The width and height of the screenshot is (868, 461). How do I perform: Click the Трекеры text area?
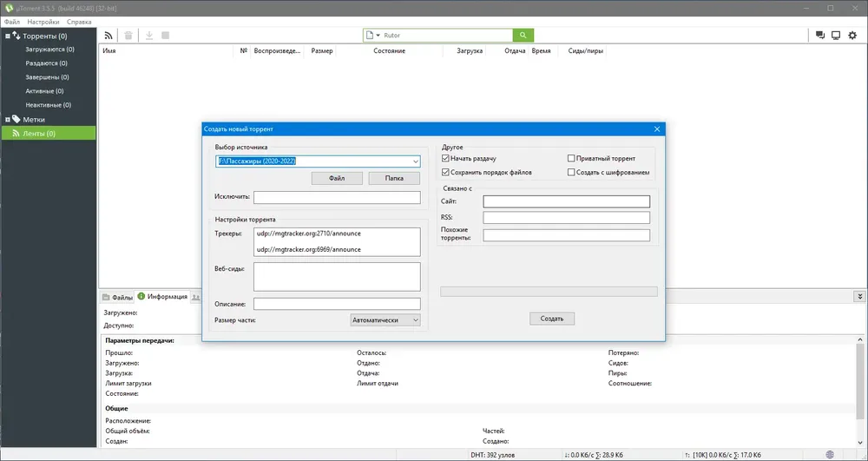coord(337,242)
